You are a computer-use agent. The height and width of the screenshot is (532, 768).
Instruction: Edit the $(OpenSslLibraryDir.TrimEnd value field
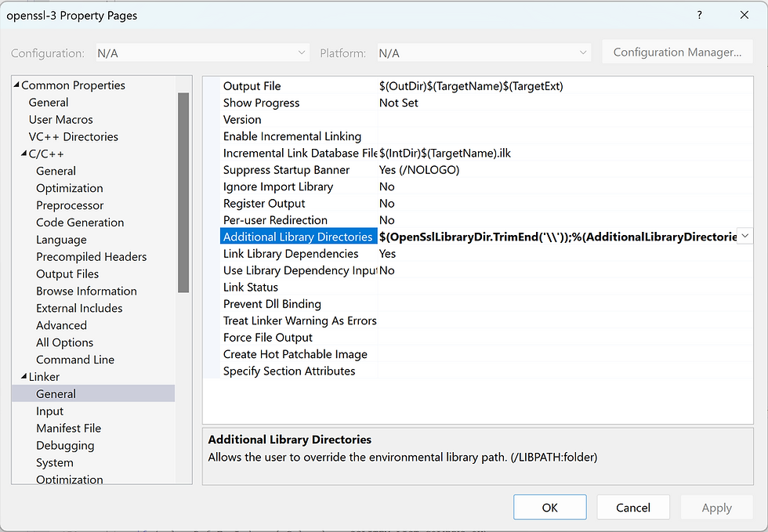(x=557, y=236)
